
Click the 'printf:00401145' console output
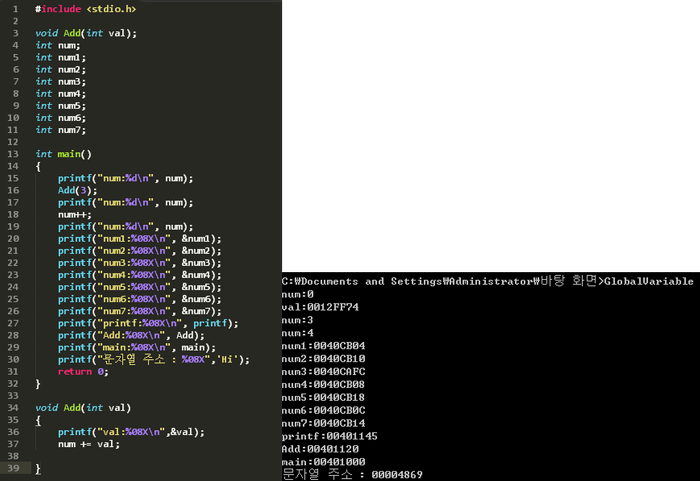click(x=329, y=436)
